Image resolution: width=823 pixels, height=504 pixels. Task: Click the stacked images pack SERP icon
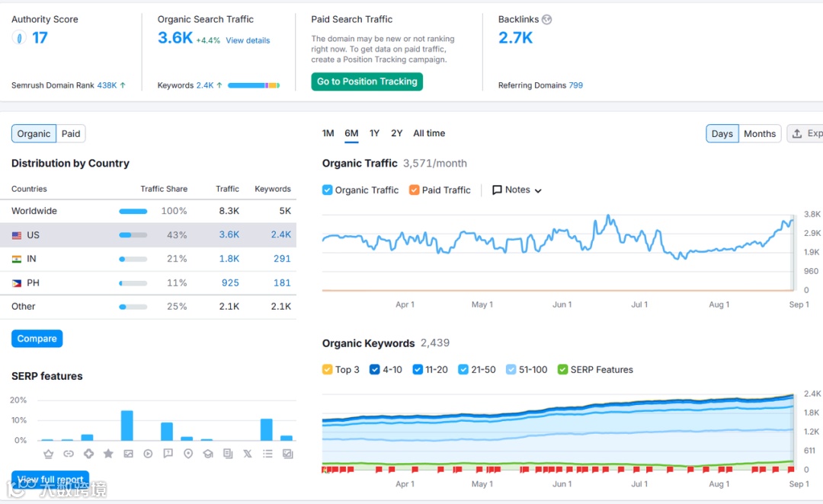point(287,454)
